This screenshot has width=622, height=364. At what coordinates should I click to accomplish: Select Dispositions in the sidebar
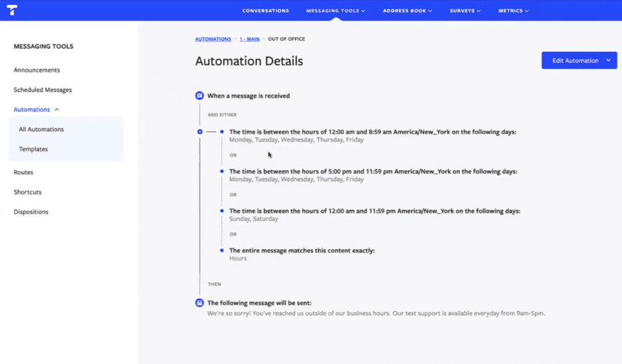31,212
